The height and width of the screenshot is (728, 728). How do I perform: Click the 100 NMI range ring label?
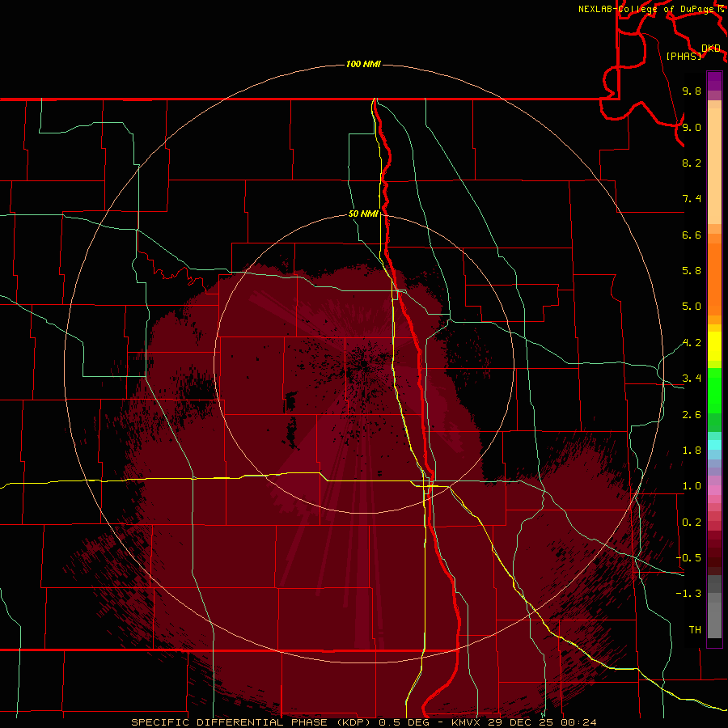tap(363, 64)
